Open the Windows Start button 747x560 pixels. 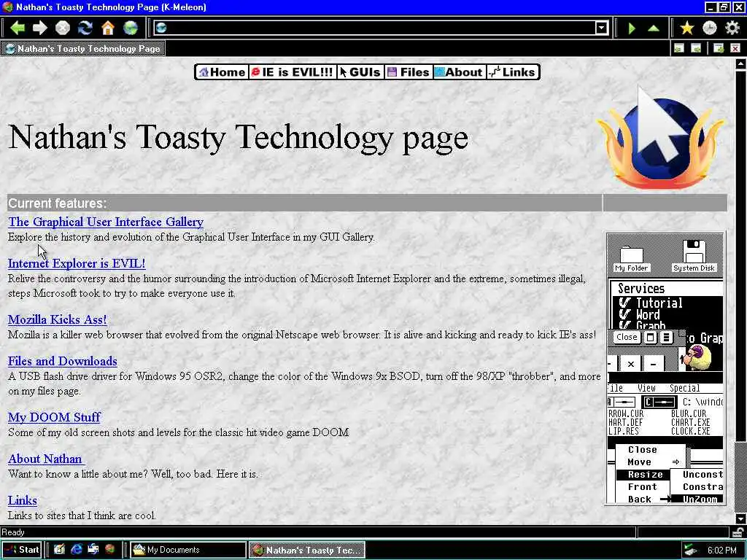tap(22, 550)
